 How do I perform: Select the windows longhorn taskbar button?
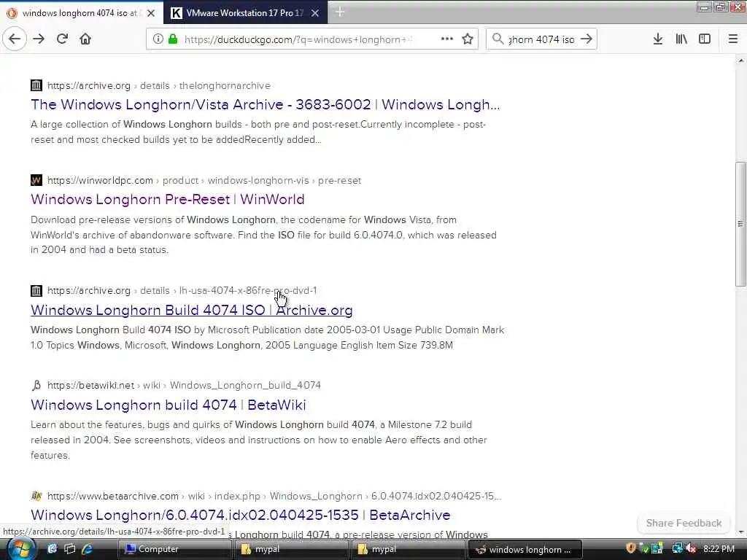[x=525, y=549]
